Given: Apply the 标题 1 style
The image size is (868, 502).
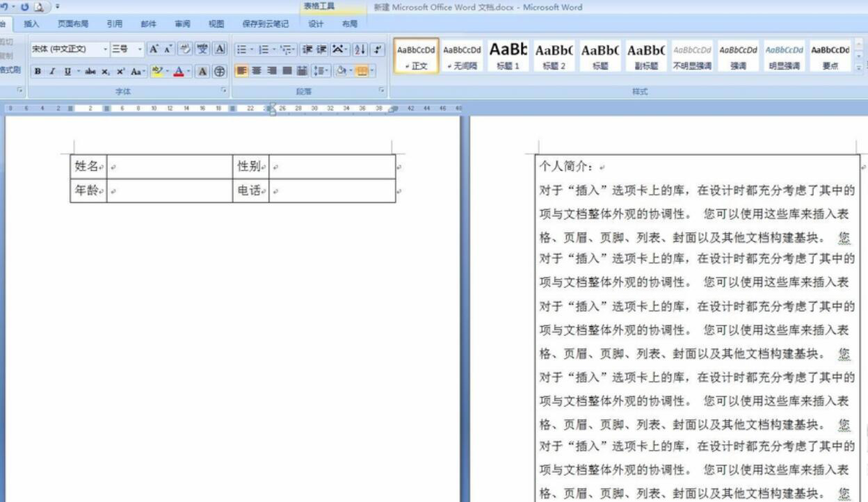Looking at the screenshot, I should [x=508, y=56].
